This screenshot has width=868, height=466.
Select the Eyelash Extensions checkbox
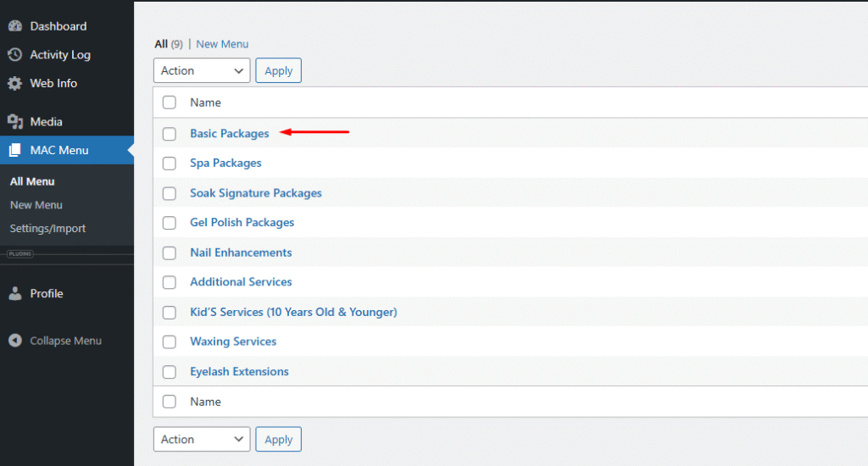(170, 372)
